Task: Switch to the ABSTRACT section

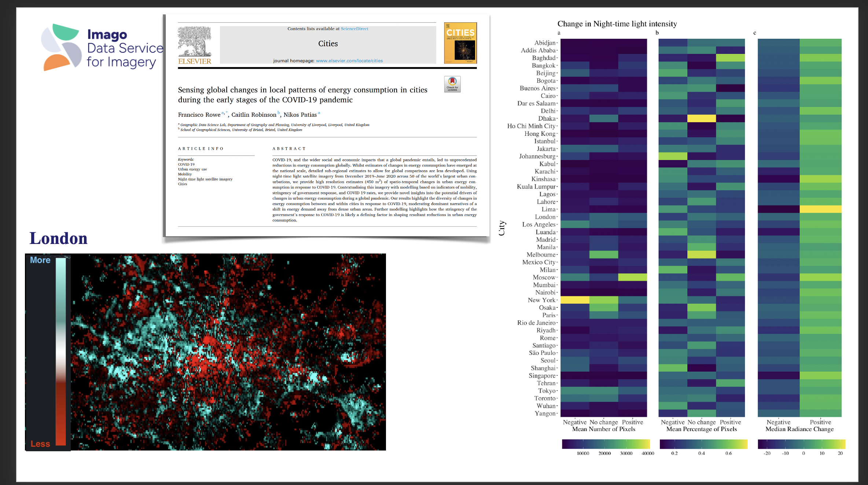Action: coord(289,148)
